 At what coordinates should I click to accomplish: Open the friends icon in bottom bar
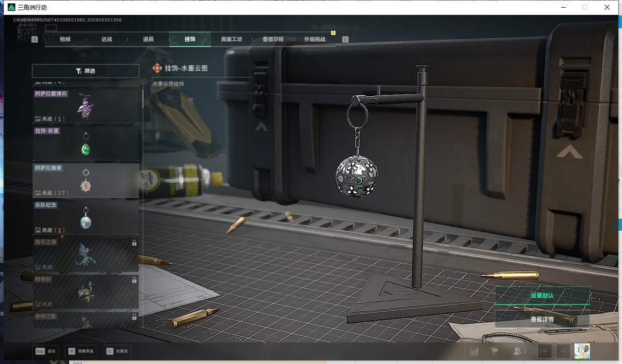[x=519, y=352]
